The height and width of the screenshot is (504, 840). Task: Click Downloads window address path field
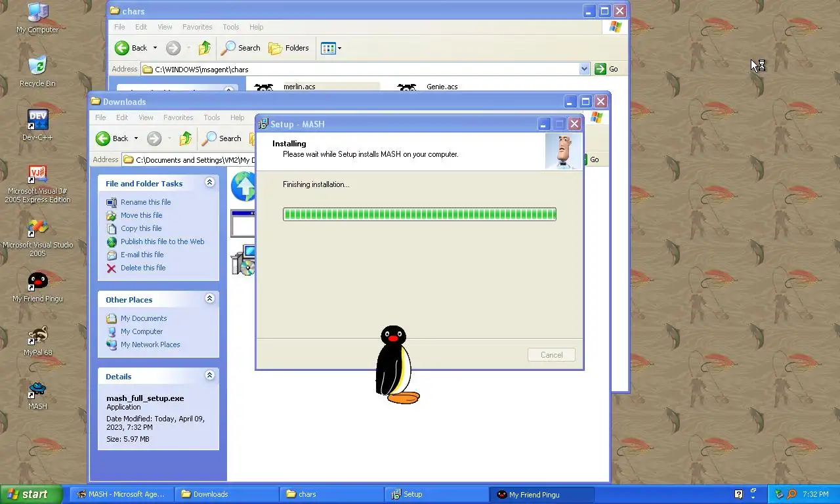click(x=190, y=159)
